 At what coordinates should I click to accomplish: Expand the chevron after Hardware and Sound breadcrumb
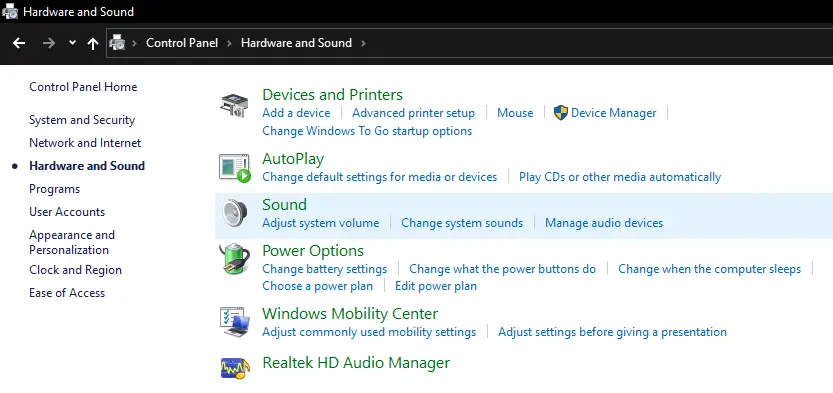(363, 43)
